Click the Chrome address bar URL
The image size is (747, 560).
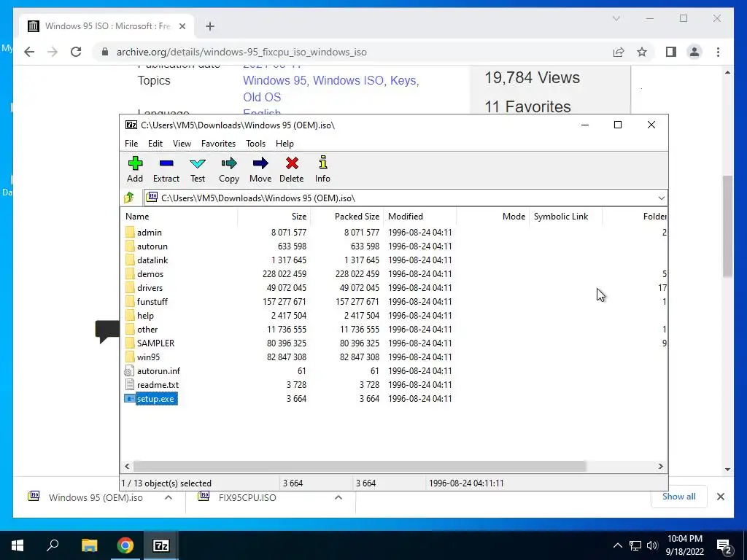click(x=241, y=52)
